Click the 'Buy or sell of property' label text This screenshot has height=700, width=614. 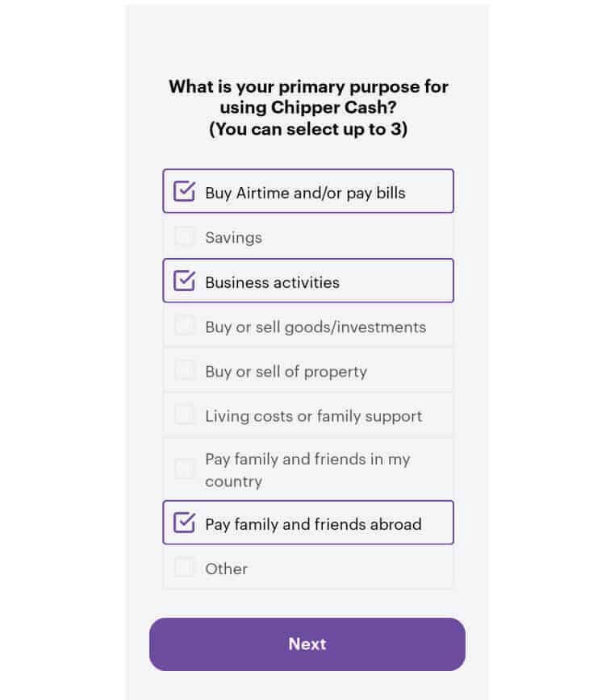[x=286, y=372]
